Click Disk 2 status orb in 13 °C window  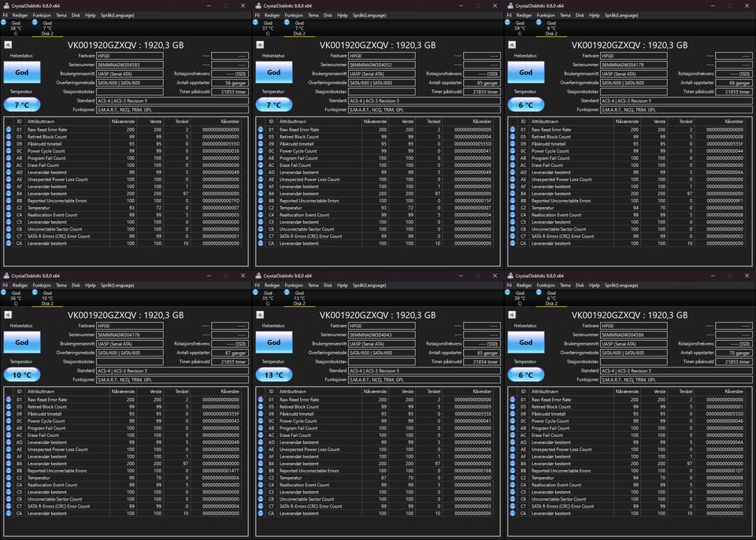coord(287,292)
